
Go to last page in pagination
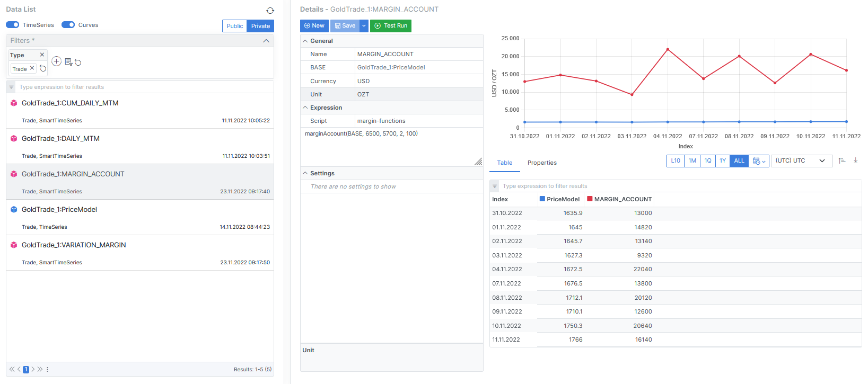(40, 369)
